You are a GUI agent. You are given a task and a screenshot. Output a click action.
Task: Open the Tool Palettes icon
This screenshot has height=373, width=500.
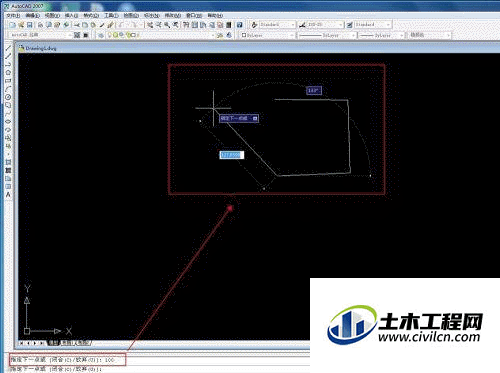pos(203,25)
